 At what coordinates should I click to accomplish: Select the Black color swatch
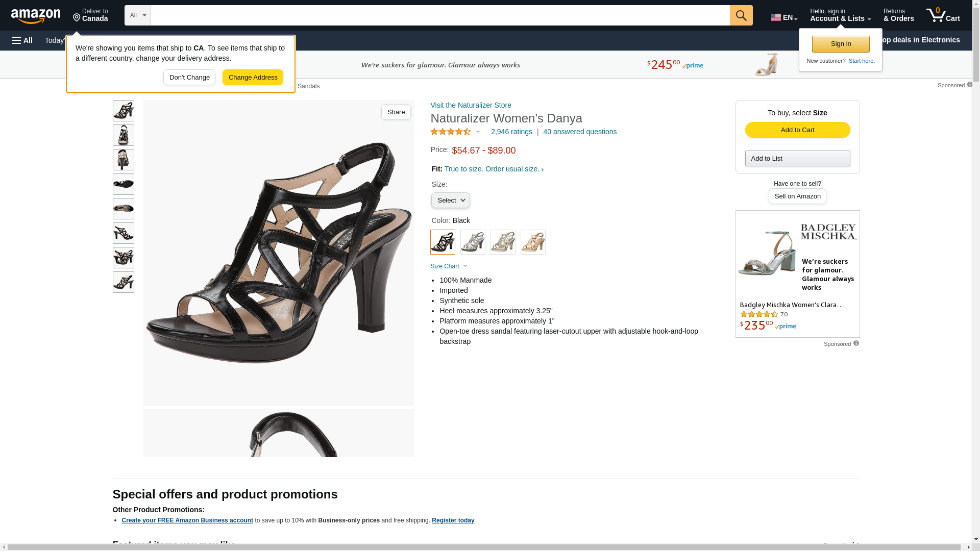coord(443,242)
